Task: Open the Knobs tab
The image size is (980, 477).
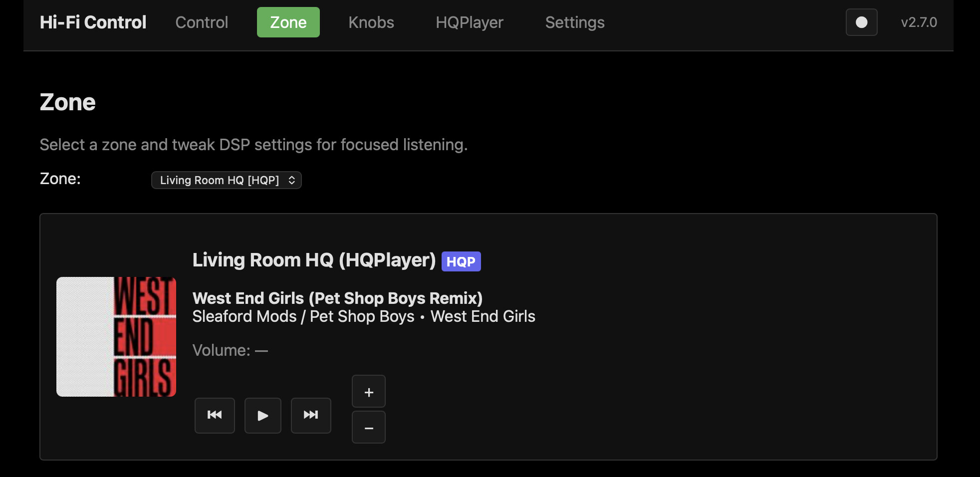Action: click(x=371, y=22)
